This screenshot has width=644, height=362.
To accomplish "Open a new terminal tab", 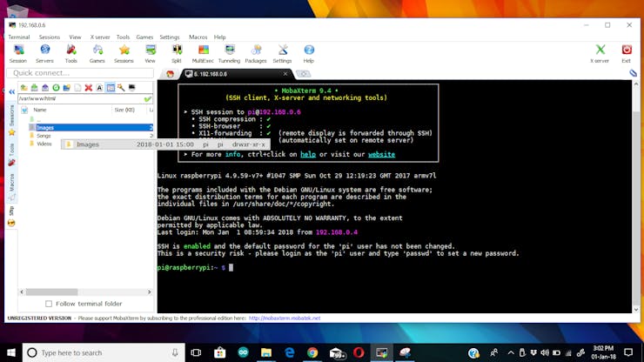I will click(x=303, y=74).
